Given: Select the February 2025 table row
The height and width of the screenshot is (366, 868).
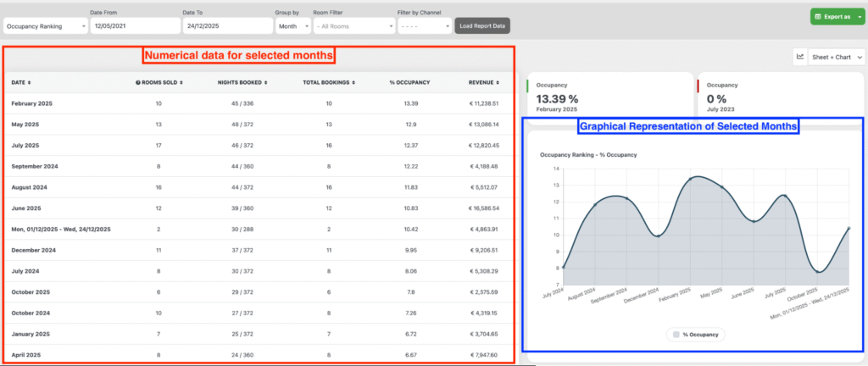Looking at the screenshot, I should pyautogui.click(x=254, y=103).
